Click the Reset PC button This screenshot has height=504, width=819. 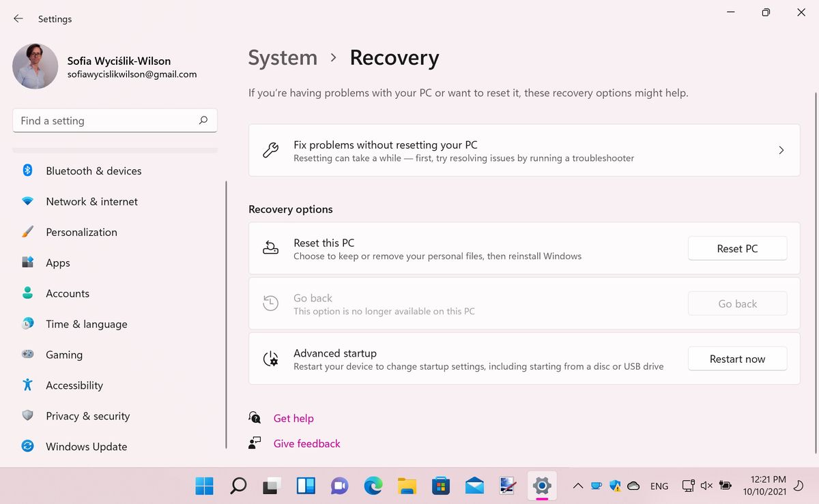coord(737,248)
